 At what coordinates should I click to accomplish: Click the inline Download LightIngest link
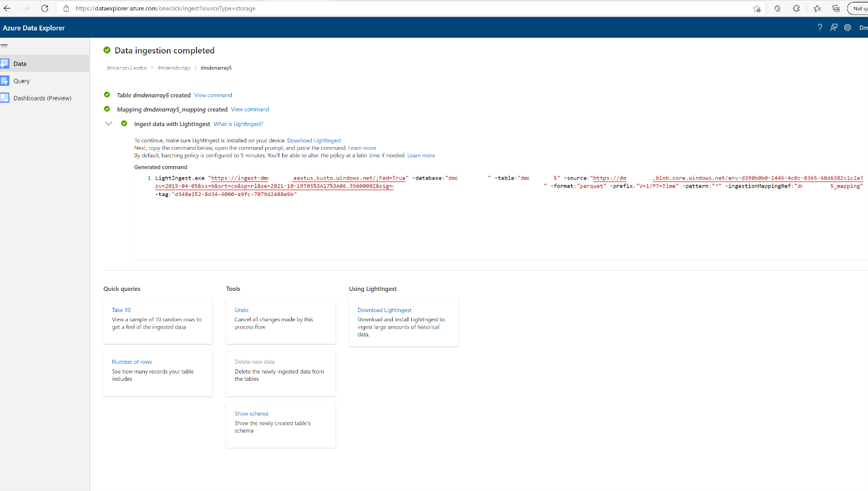coord(314,141)
